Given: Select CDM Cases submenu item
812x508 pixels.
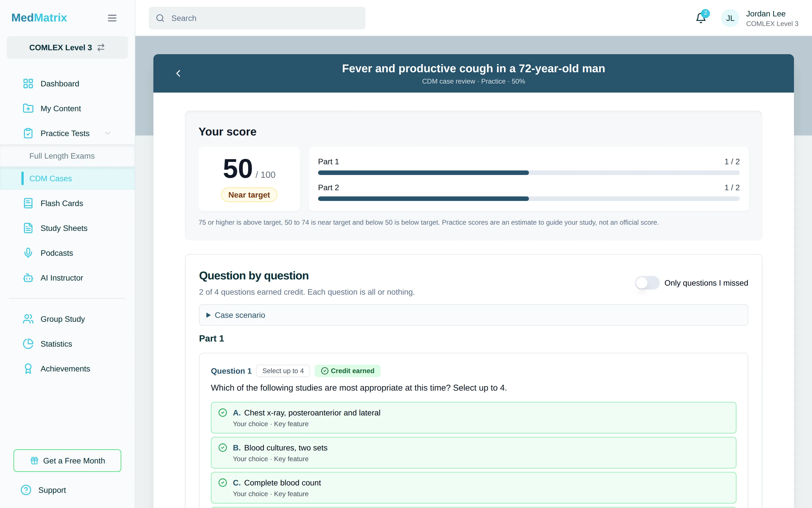Looking at the screenshot, I should pos(67,178).
